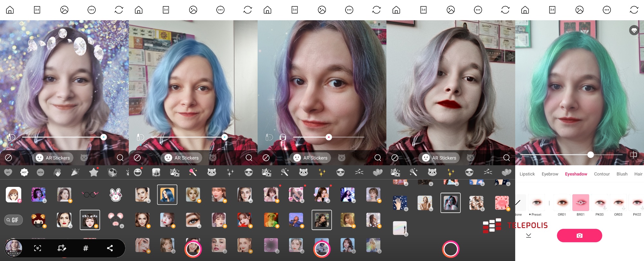Screen dimensions: 644x261
Task: Collapse the makeup panel with chevron
Action: (x=528, y=236)
